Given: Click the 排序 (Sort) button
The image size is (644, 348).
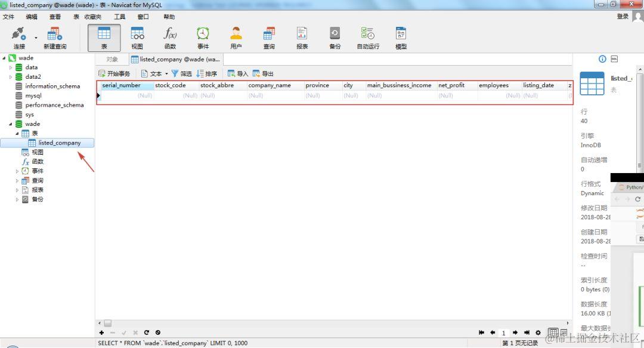Looking at the screenshot, I should point(206,73).
